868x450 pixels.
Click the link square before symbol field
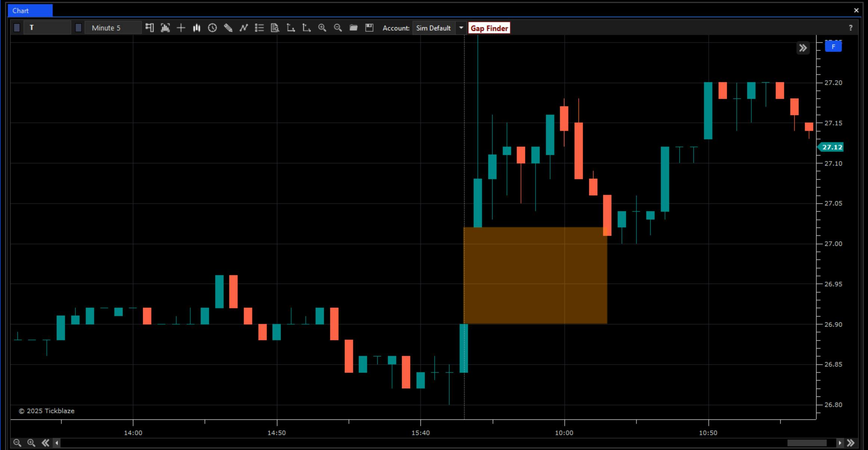(17, 28)
